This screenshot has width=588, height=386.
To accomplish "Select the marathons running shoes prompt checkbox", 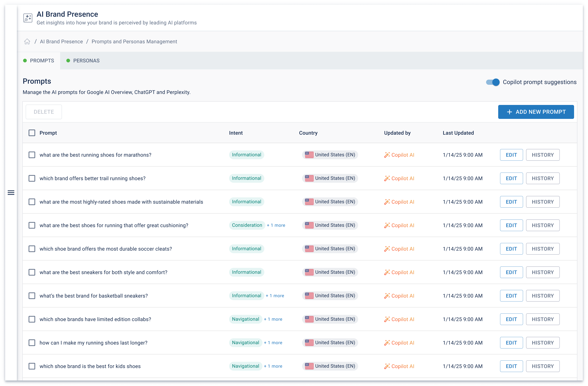I will [32, 155].
